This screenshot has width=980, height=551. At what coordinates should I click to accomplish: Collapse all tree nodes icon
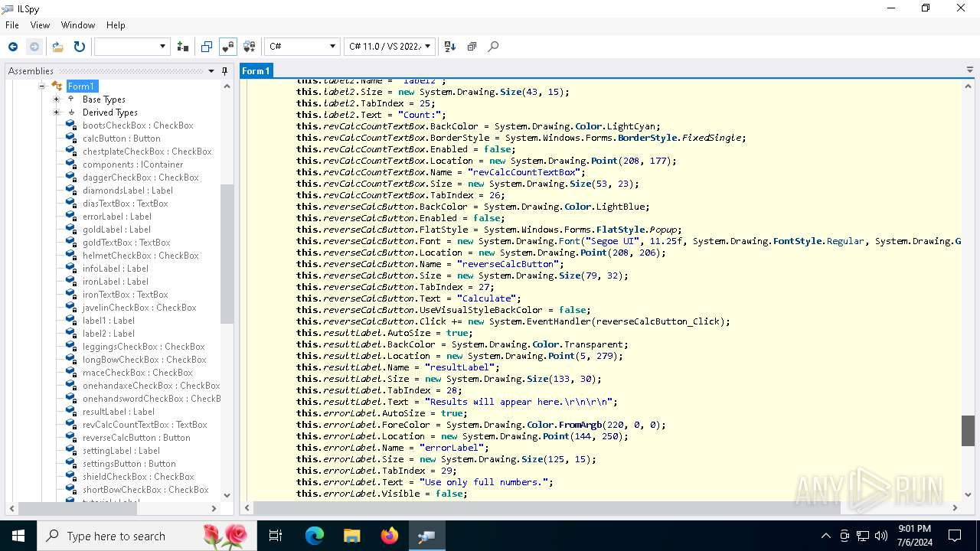click(x=472, y=47)
